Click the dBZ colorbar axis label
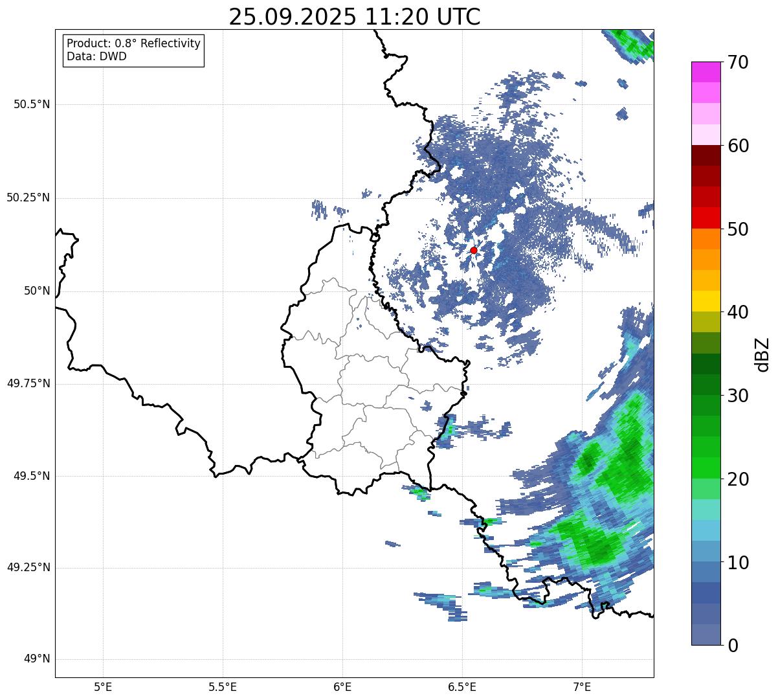The image size is (778, 700). click(762, 354)
